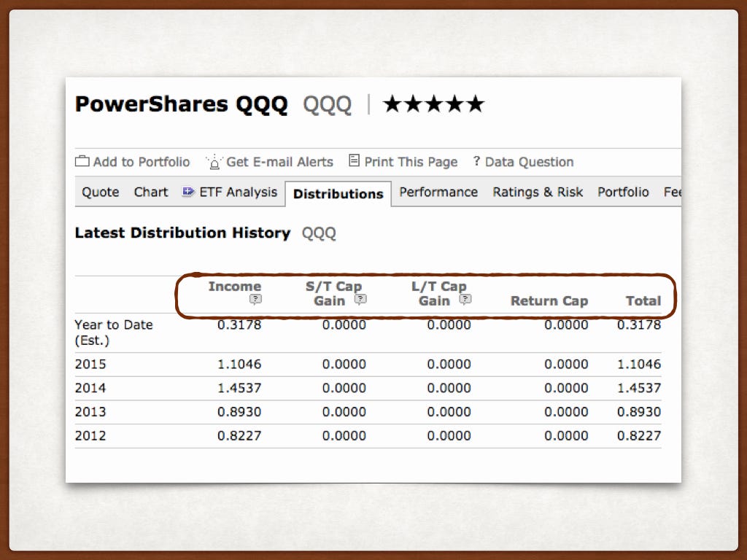Click the 2012 total value 0.8227
747x560 pixels.
639,436
